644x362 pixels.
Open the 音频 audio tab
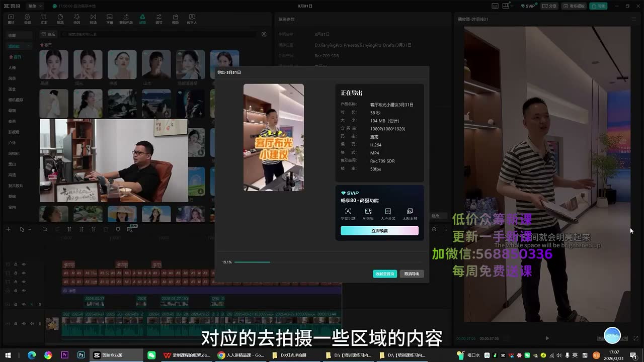[27, 19]
